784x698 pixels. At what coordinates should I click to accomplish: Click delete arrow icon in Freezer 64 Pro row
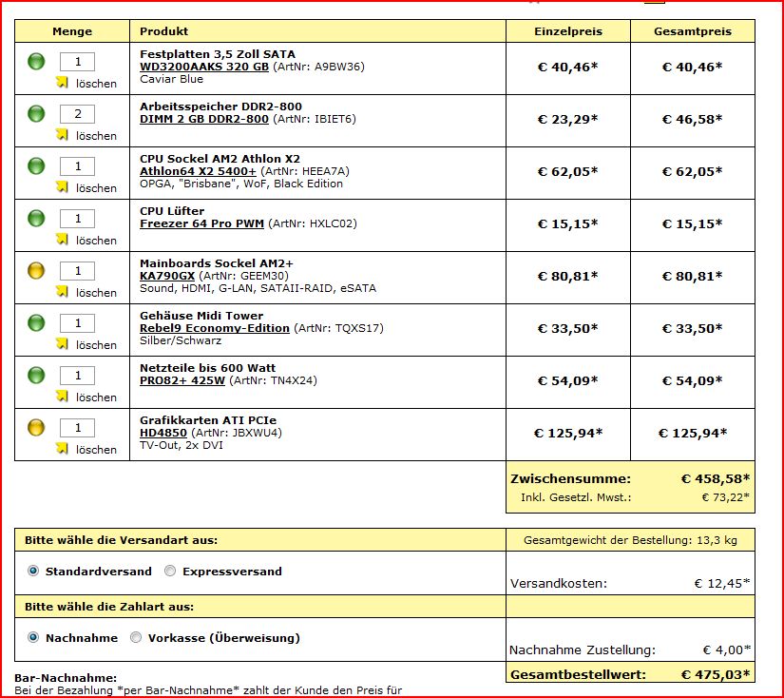pos(62,240)
